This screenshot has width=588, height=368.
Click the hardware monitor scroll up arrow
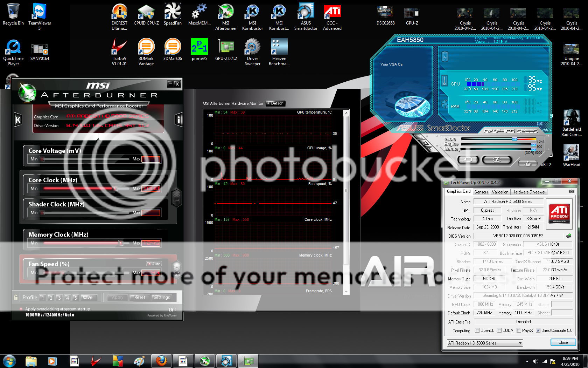pos(346,113)
